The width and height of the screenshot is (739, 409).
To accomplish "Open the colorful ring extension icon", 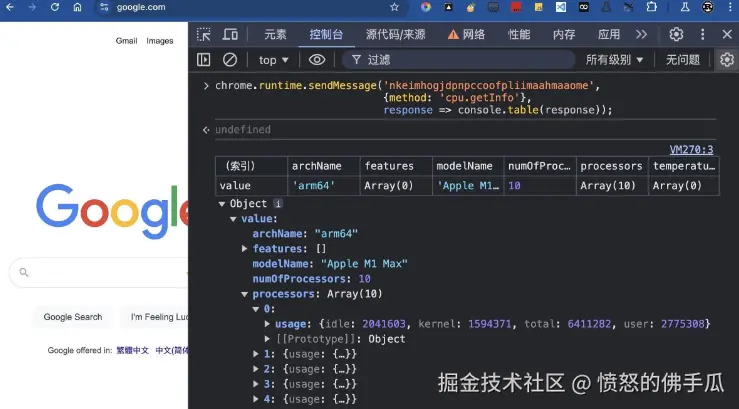I will [426, 7].
